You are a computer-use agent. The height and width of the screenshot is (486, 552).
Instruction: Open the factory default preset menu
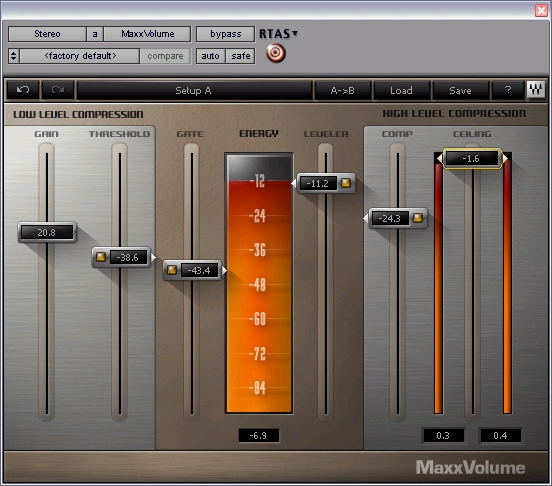click(80, 56)
